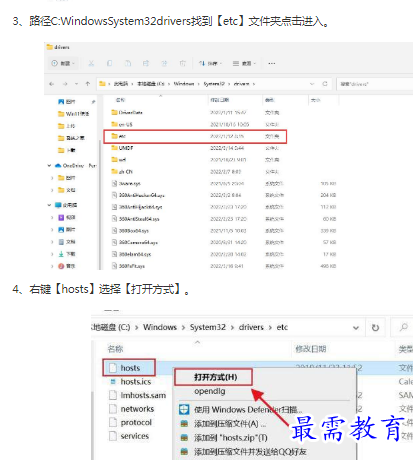Go forward using the right arrow
This screenshot has height=460, width=413.
coord(65,84)
